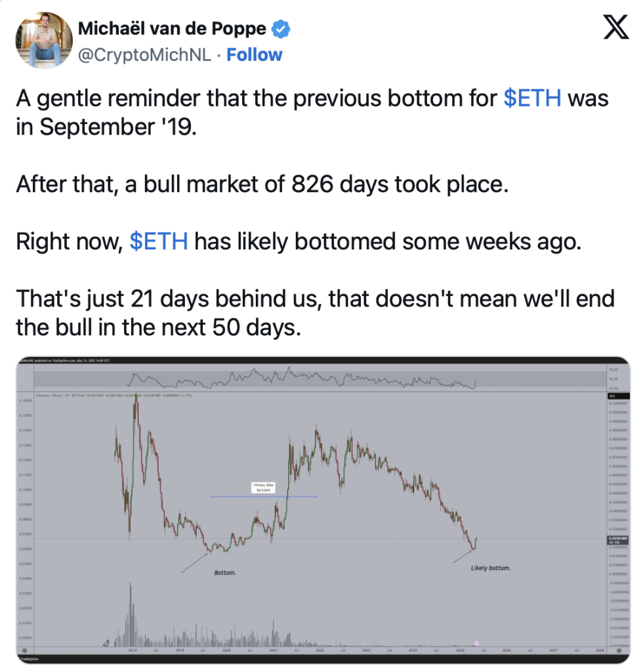Click the 'Bottom.' chart annotation
Viewport: 643px width, 672px height.
click(225, 572)
